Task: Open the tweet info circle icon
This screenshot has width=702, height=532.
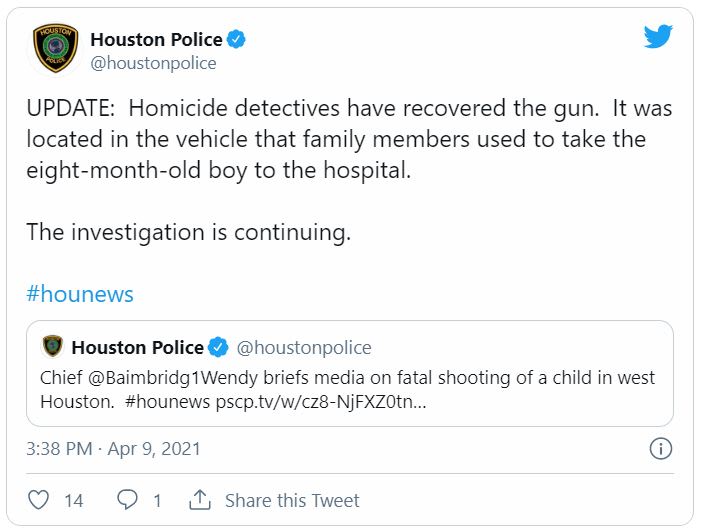Action: 660,449
